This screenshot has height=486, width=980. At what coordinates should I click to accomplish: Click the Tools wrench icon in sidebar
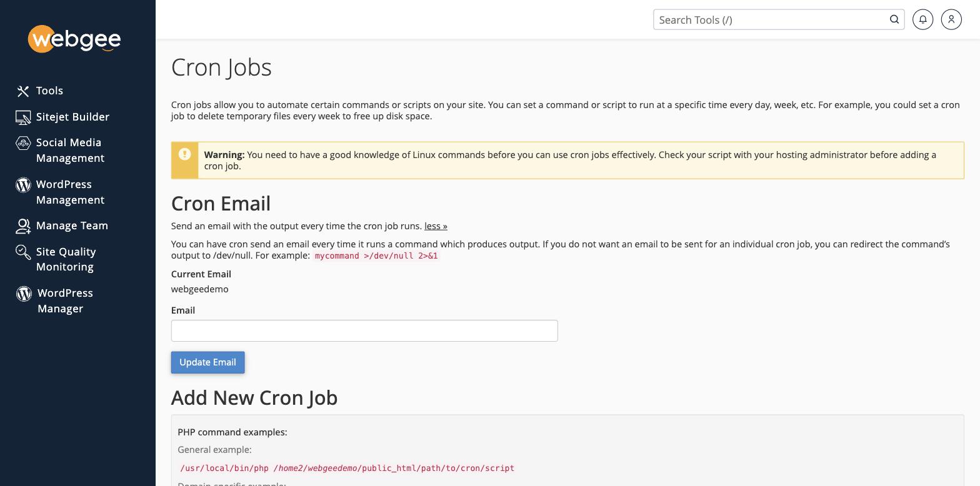(x=23, y=91)
